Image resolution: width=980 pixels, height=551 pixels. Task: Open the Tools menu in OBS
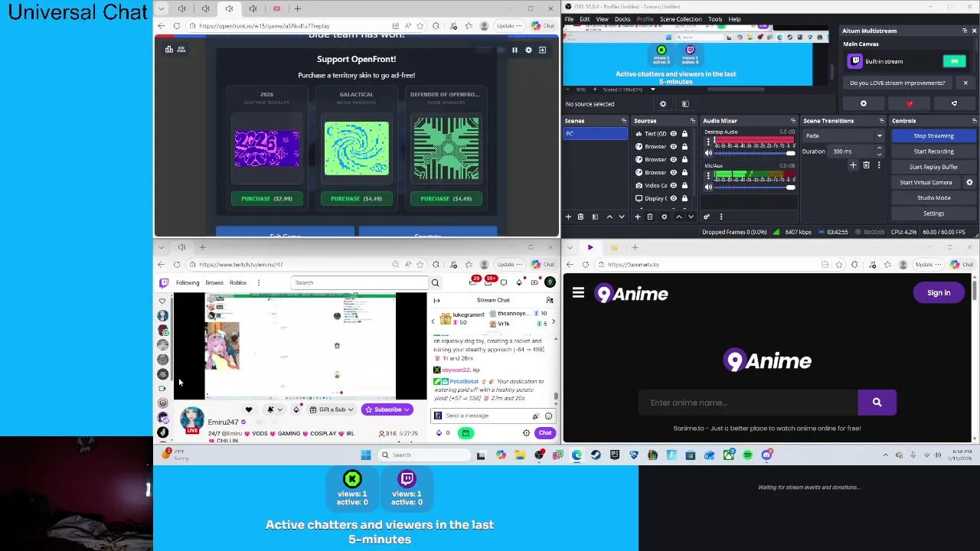[715, 19]
